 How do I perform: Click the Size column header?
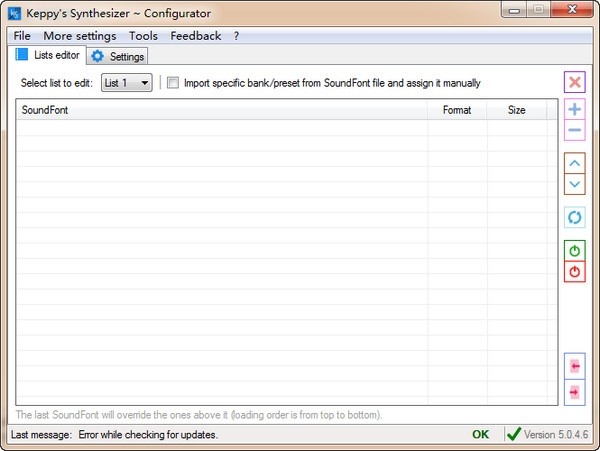[517, 110]
